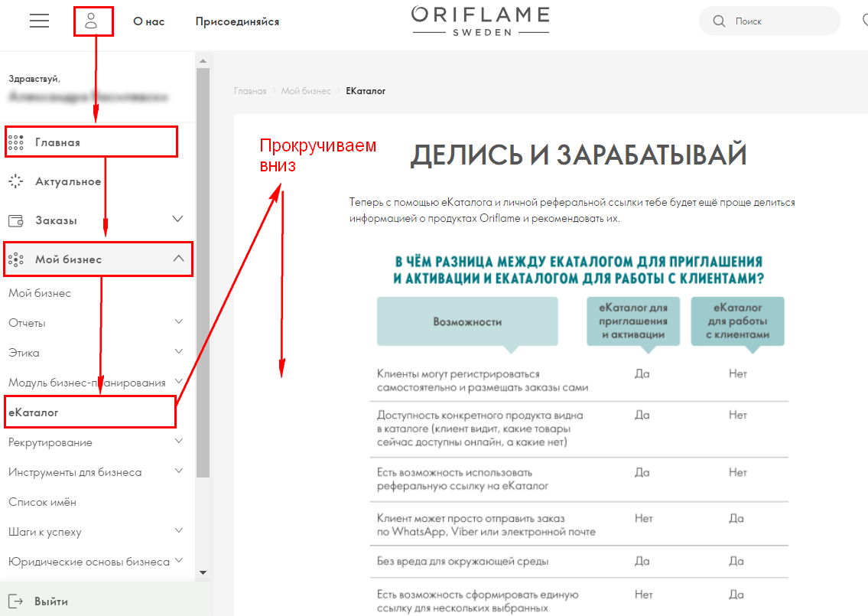Click the ЕКаталог breadcrumb text

point(366,91)
